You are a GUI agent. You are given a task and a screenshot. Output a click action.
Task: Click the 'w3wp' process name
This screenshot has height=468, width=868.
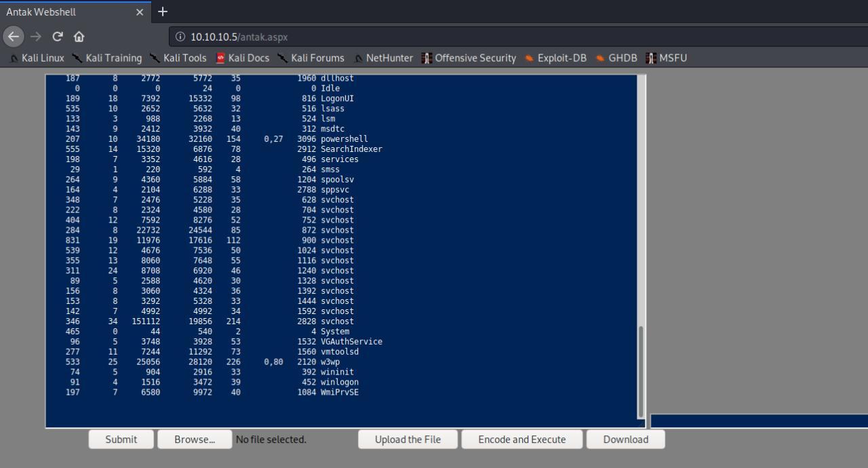[330, 362]
